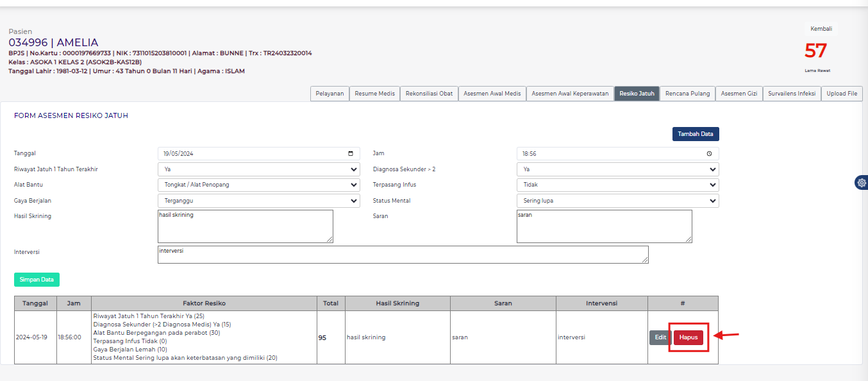Viewport: 868px width, 381px height.
Task: Open the Resume Medis tab
Action: click(374, 93)
